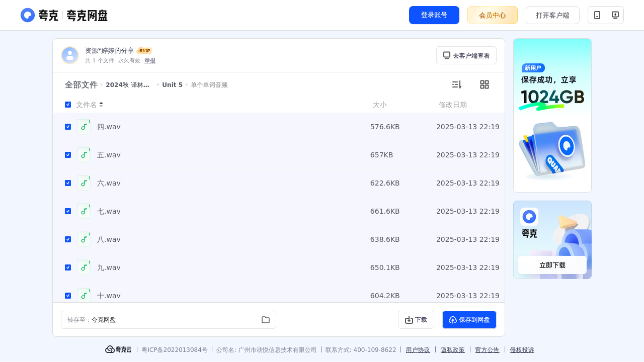Open the 官方公告 link
The height and width of the screenshot is (362, 644).
(488, 350)
